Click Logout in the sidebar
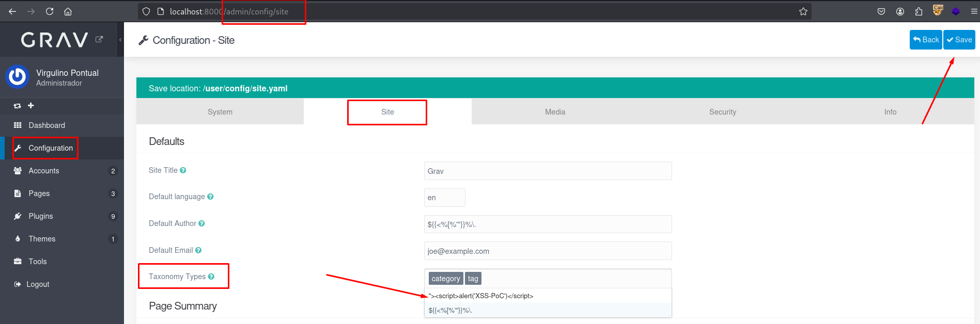The image size is (980, 324). point(38,284)
